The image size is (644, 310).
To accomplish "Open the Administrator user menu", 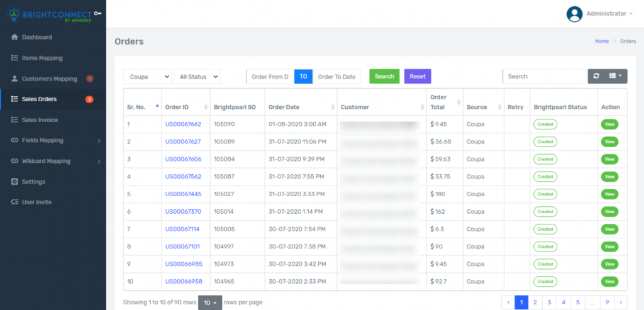I will 609,14.
